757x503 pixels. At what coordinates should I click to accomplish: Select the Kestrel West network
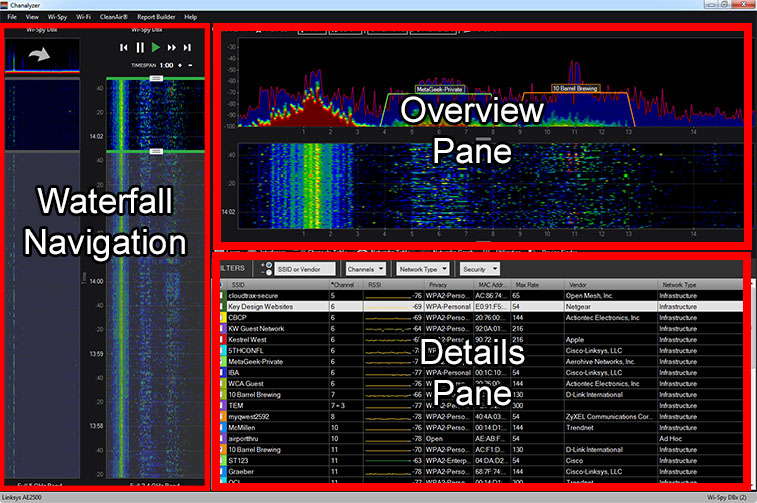click(x=247, y=340)
